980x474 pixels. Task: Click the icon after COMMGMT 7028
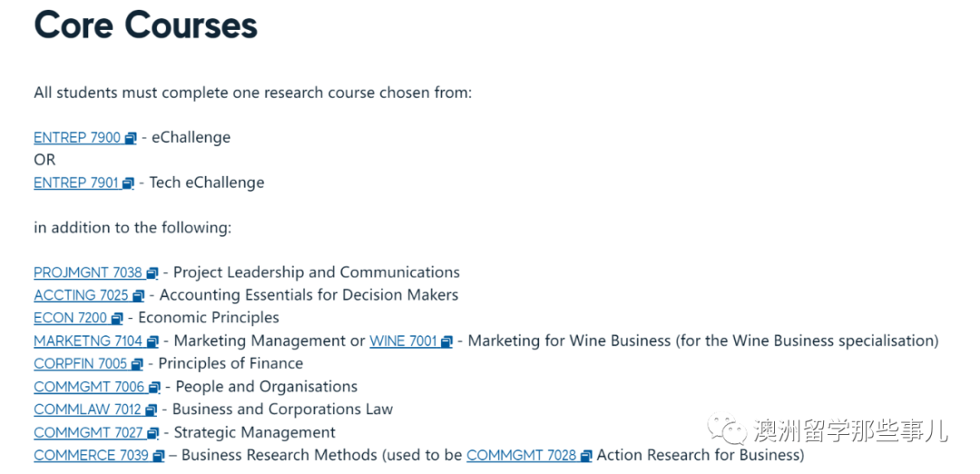[x=586, y=456]
